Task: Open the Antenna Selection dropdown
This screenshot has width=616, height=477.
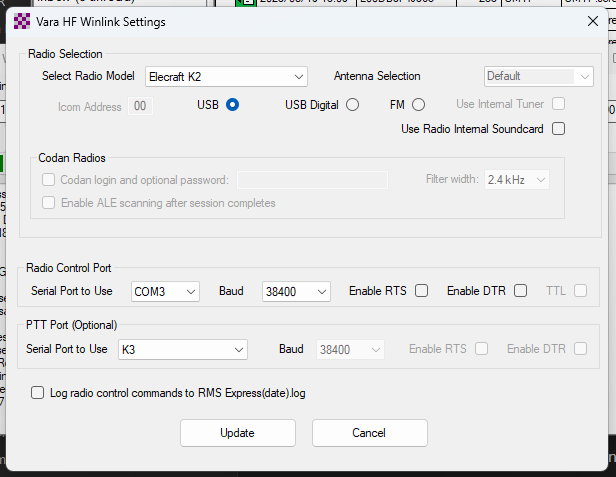Action: coord(538,76)
